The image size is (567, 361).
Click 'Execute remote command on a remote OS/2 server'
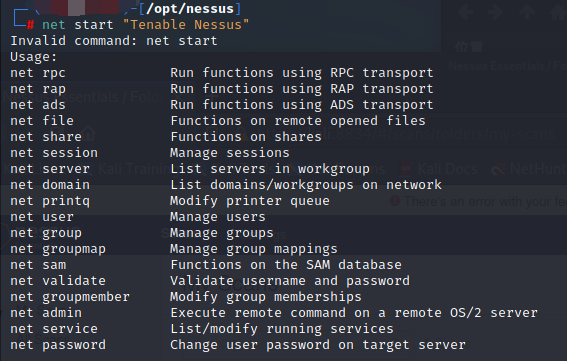coord(354,313)
